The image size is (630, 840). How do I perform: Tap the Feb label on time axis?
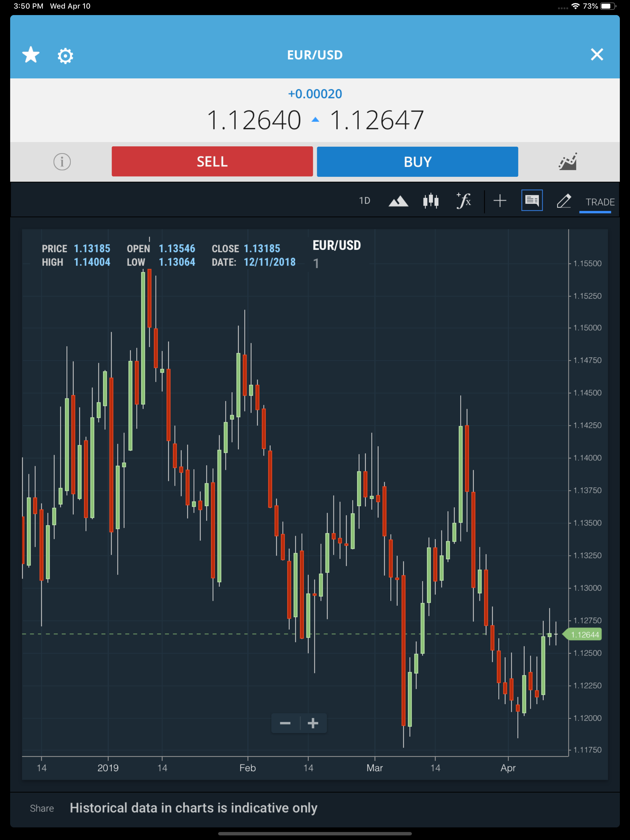click(x=247, y=768)
